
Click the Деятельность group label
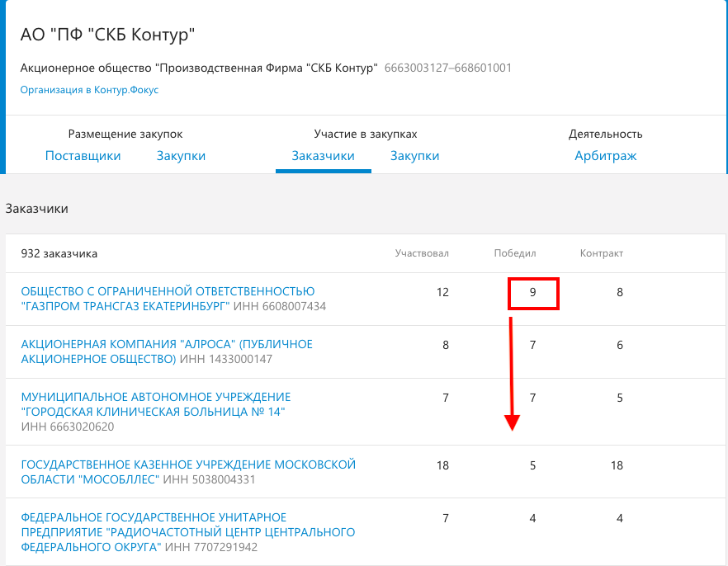606,134
